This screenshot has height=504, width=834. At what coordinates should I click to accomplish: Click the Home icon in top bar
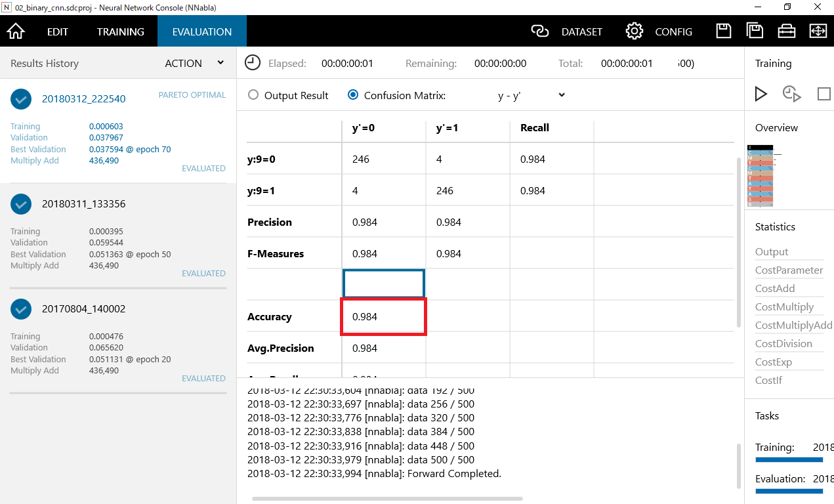(x=16, y=31)
